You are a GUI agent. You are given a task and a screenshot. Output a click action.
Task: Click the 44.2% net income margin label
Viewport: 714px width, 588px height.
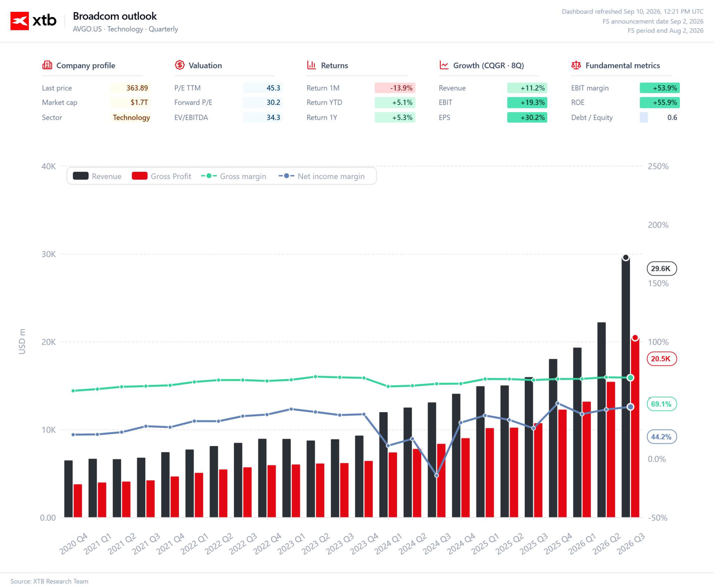tap(661, 437)
